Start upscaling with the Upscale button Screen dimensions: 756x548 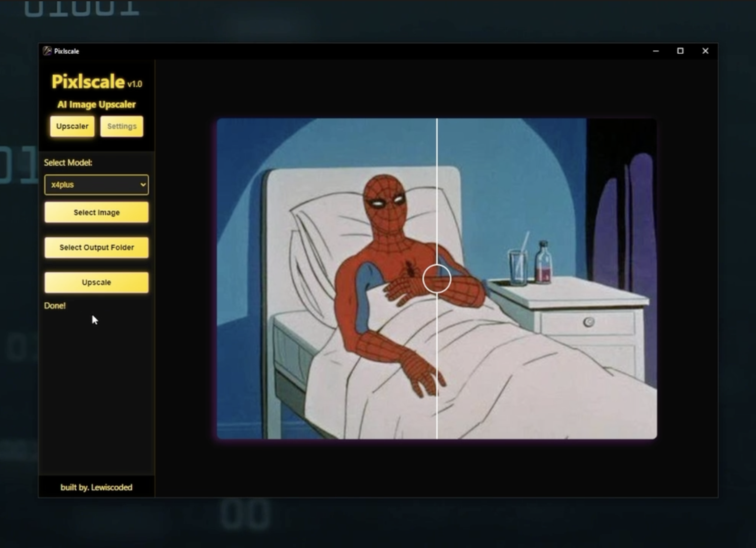click(x=97, y=282)
